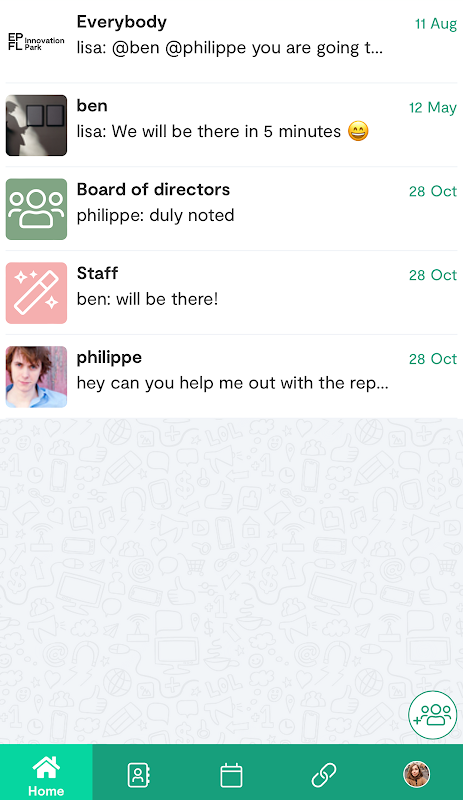Click philippe's profile photo
This screenshot has width=463, height=800.
(36, 377)
